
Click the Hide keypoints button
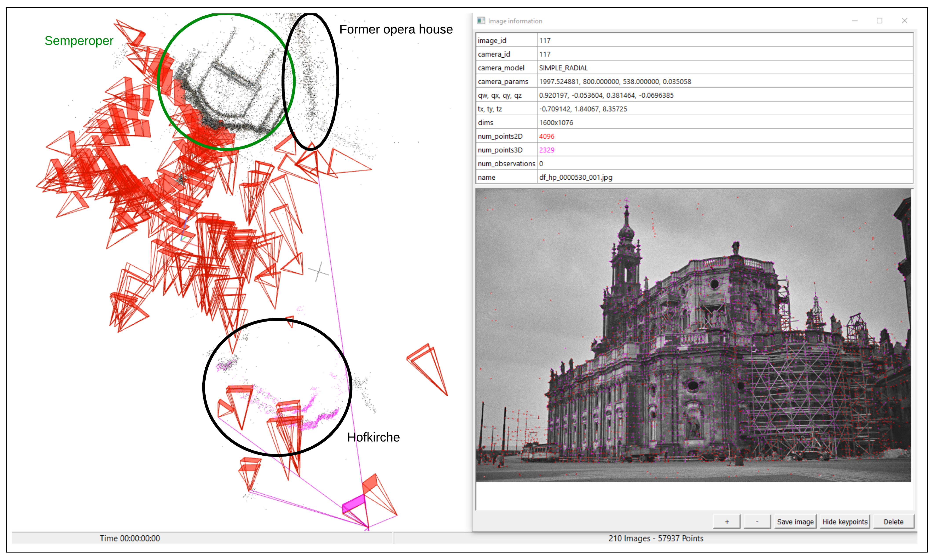pyautogui.click(x=845, y=522)
